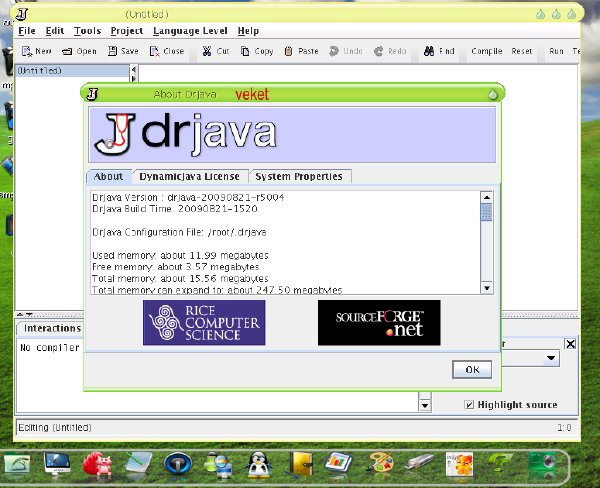This screenshot has height=488, width=600.
Task: Click the Run toolbar button
Action: (556, 51)
